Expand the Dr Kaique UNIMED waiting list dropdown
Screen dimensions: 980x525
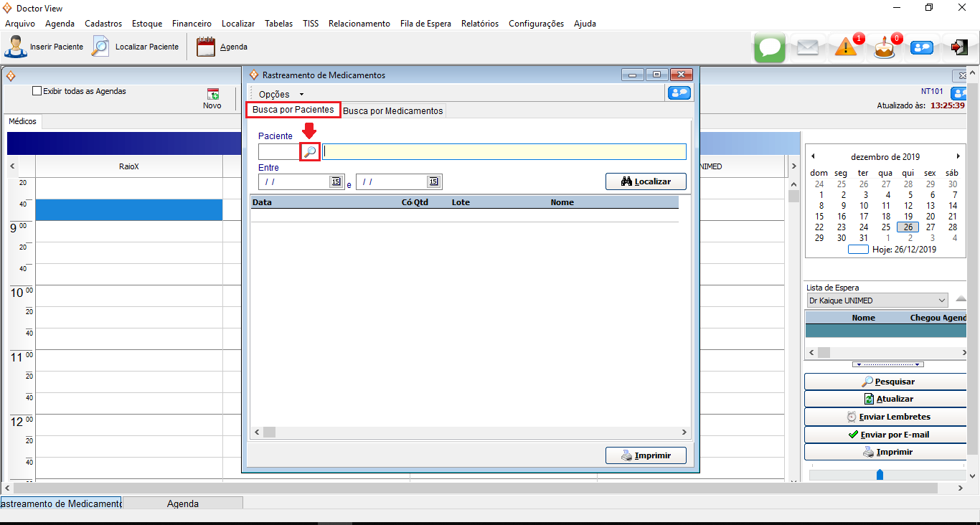941,301
